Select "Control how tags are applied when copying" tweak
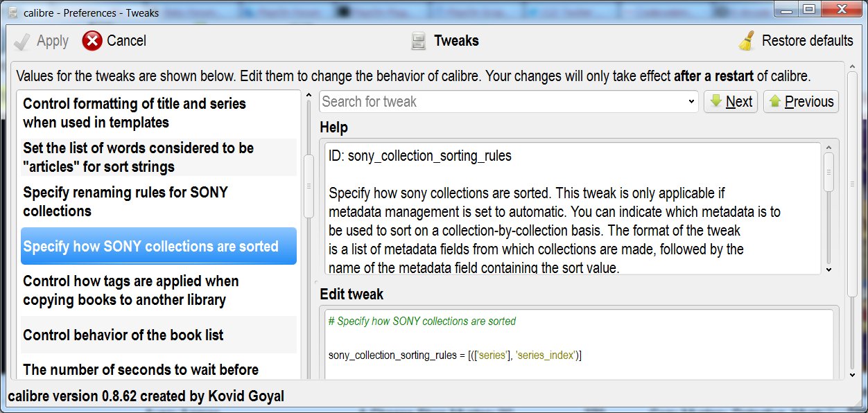The width and height of the screenshot is (868, 413). (131, 290)
